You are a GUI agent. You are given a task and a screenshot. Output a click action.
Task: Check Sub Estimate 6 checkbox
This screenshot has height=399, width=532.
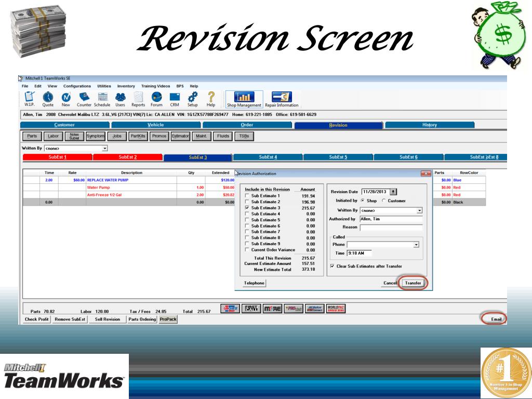[x=247, y=225]
